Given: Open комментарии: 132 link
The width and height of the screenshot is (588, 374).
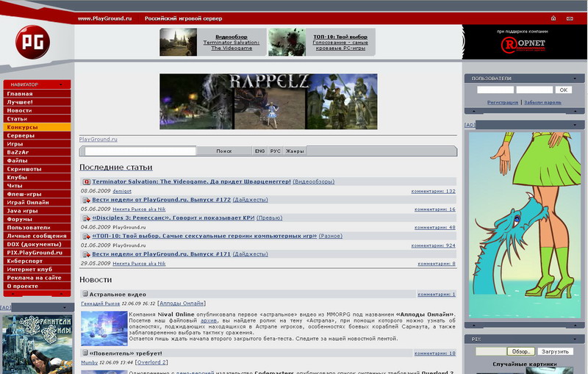Looking at the screenshot, I should click(433, 191).
